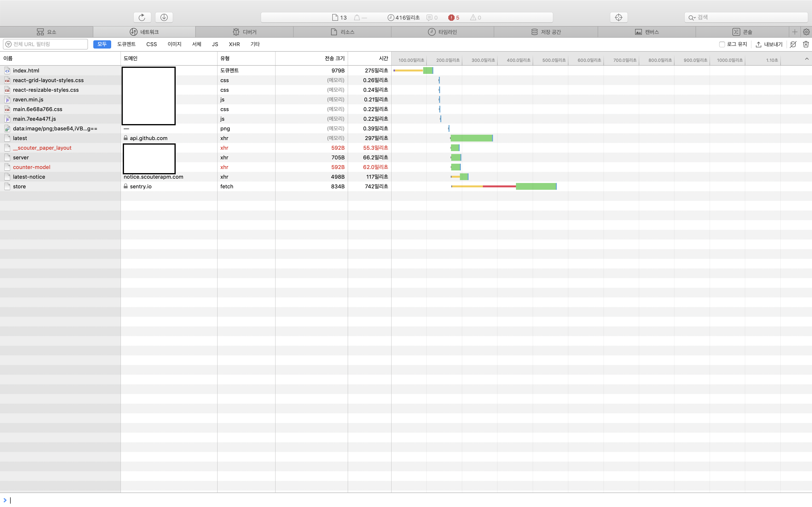
Task: Click the red errors count indicator
Action: tap(454, 17)
